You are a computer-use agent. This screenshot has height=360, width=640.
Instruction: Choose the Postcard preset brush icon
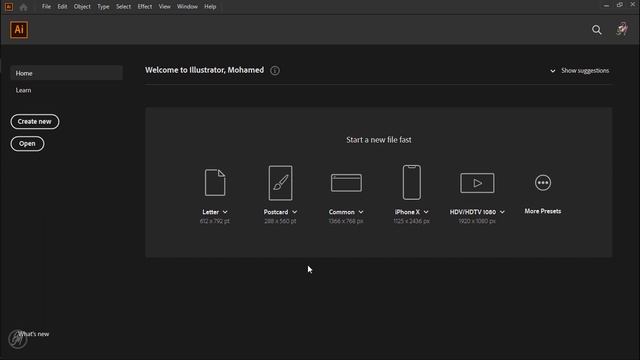280,182
